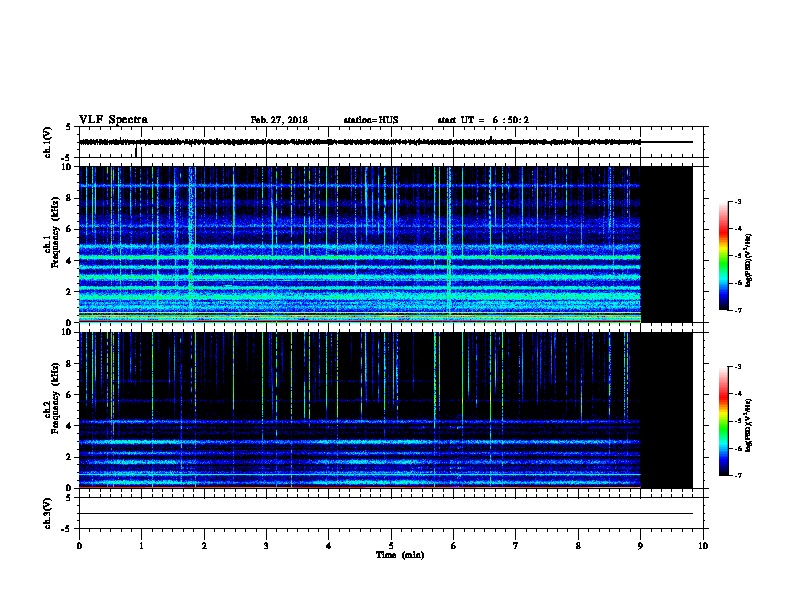Click the ch.1 "Frequency (kHz)" axis label
Screen dimensions: 792x612
coord(55,232)
